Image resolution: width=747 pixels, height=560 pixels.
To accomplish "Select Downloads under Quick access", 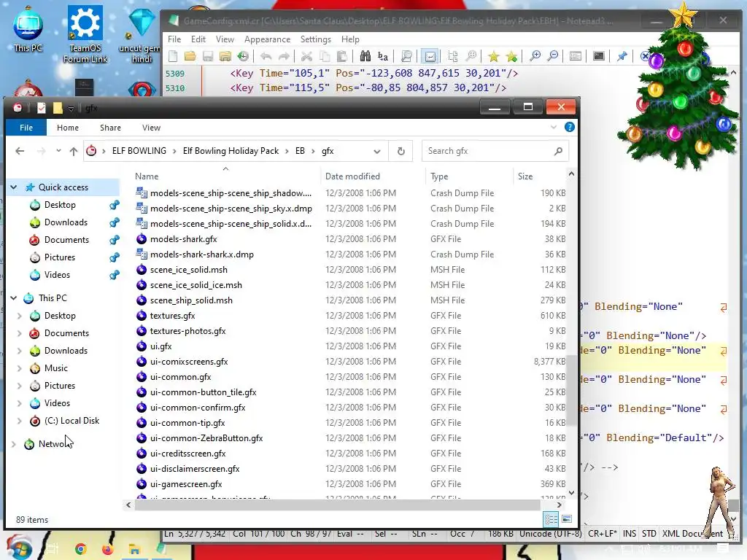I will pyautogui.click(x=66, y=222).
